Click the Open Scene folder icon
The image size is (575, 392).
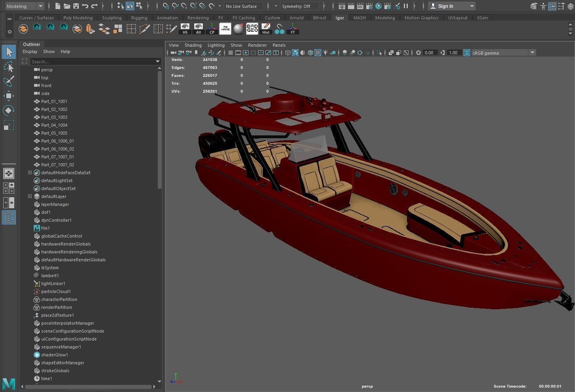point(67,6)
